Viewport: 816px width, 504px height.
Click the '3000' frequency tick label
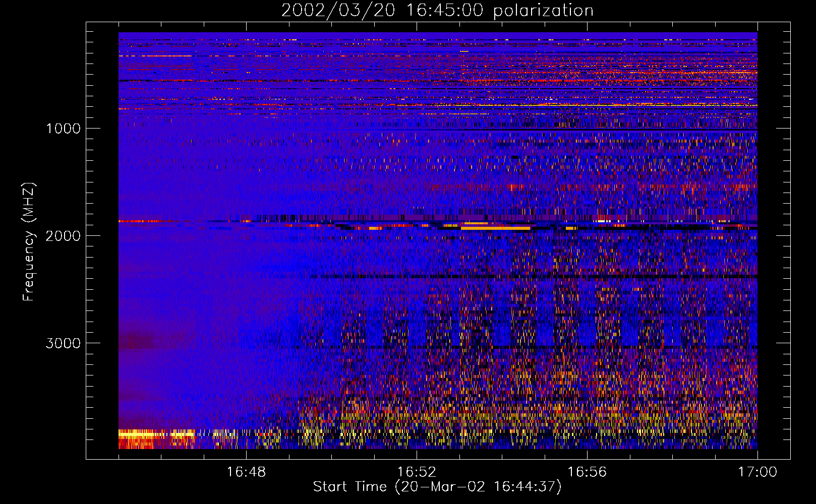click(x=63, y=343)
